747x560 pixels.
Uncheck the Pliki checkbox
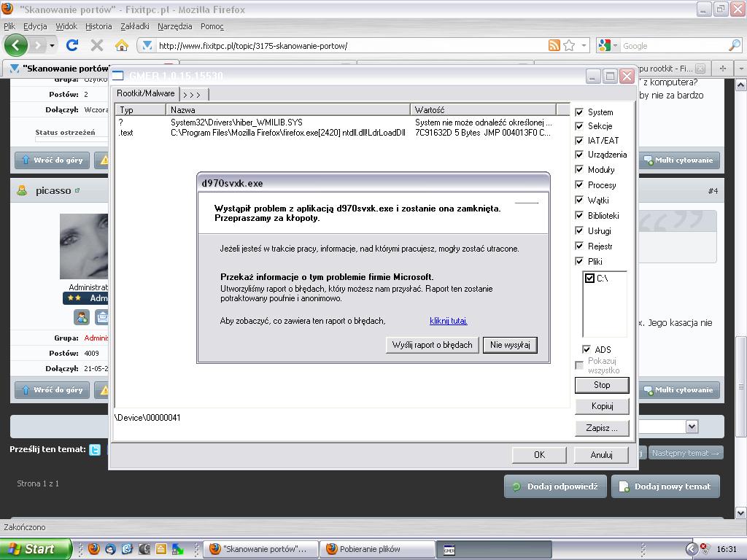pyautogui.click(x=579, y=261)
